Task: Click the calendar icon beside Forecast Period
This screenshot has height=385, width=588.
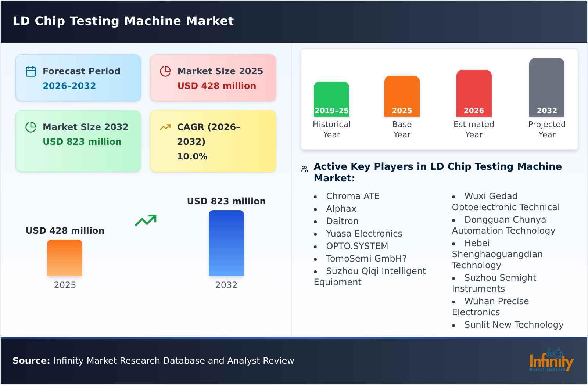Action: (x=31, y=71)
